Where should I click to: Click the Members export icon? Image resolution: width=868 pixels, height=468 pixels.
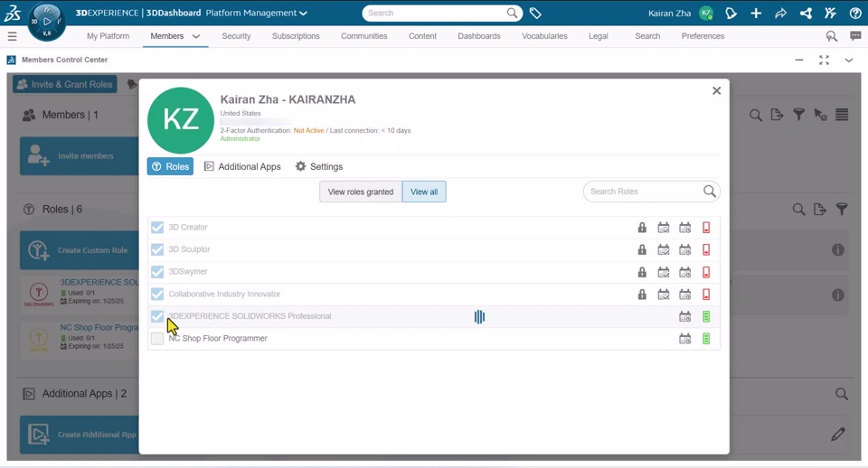(777, 115)
